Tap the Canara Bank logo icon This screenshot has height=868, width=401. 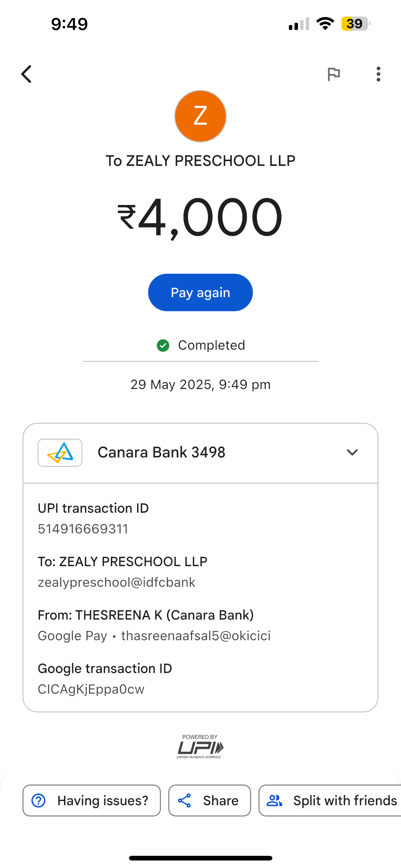point(60,452)
